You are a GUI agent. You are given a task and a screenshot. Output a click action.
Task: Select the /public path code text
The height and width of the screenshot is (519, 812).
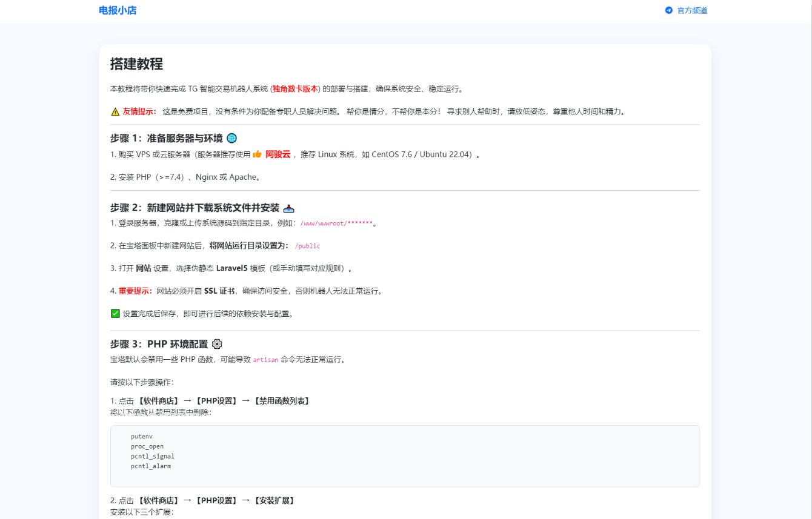(x=308, y=246)
